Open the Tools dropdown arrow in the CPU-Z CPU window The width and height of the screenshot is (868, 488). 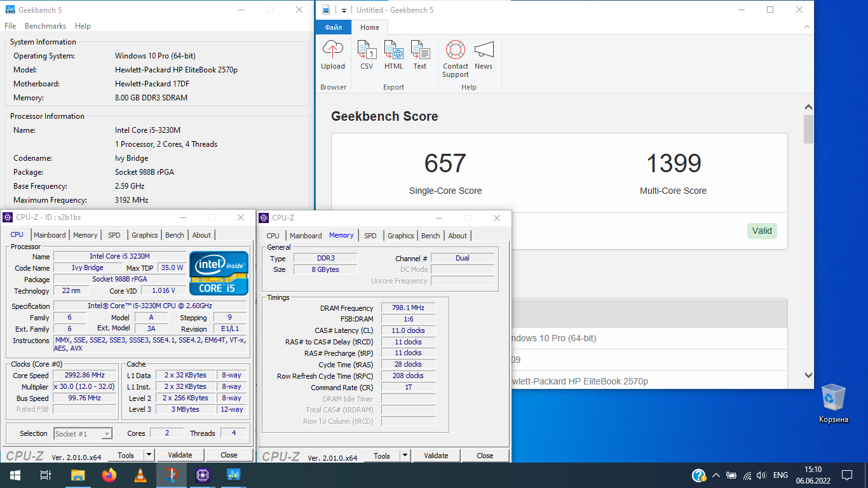(149, 455)
